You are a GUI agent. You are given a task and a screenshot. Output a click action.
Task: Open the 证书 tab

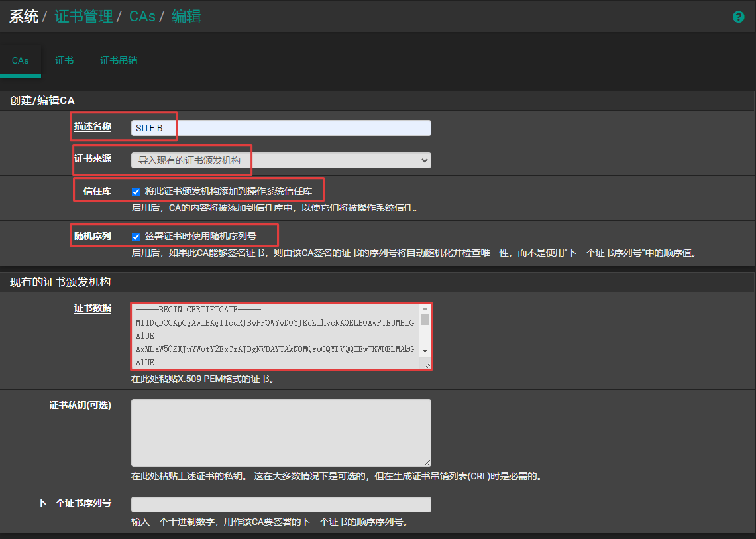point(64,61)
